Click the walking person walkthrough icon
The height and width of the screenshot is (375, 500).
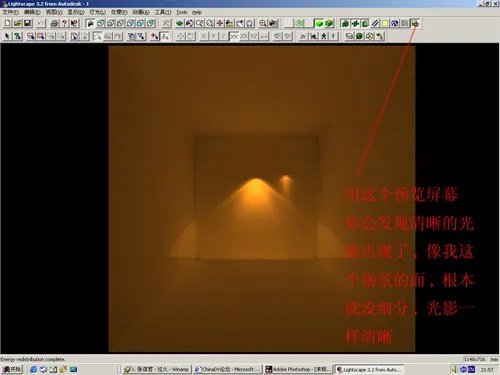click(x=324, y=36)
